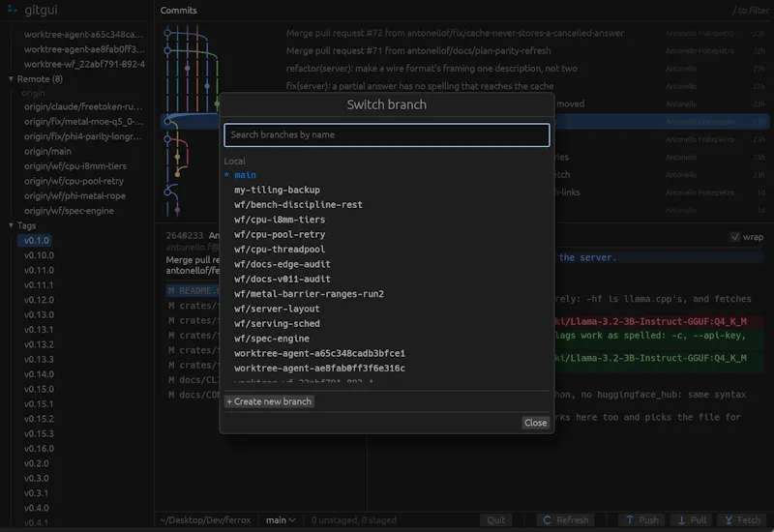
Task: Collapse the Remote (8) section
Action: click(x=11, y=79)
